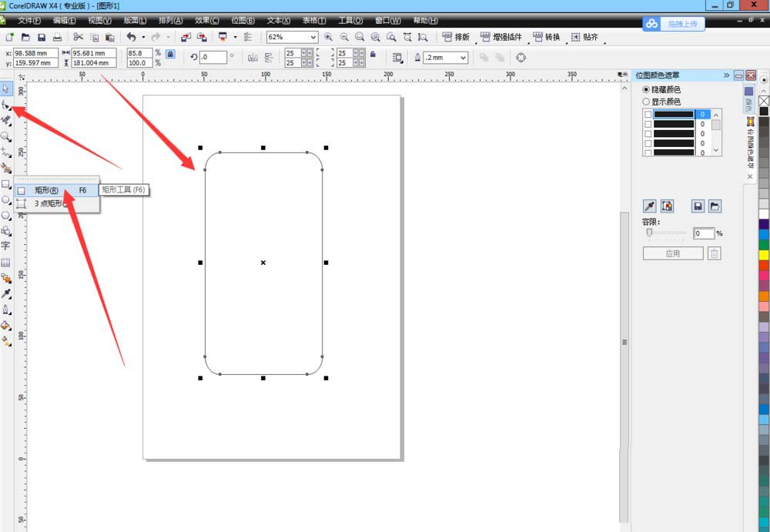Select the Interactive blend tool

click(x=6, y=278)
